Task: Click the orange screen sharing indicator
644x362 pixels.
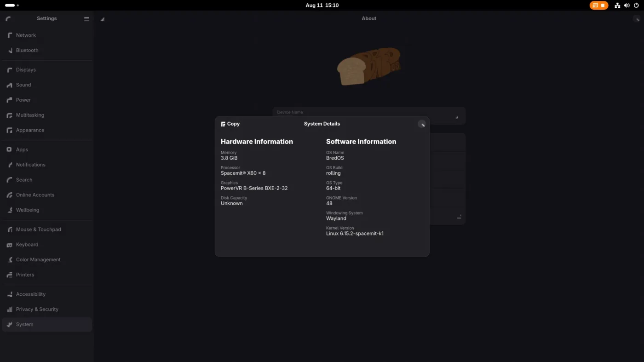Action: pos(599,6)
